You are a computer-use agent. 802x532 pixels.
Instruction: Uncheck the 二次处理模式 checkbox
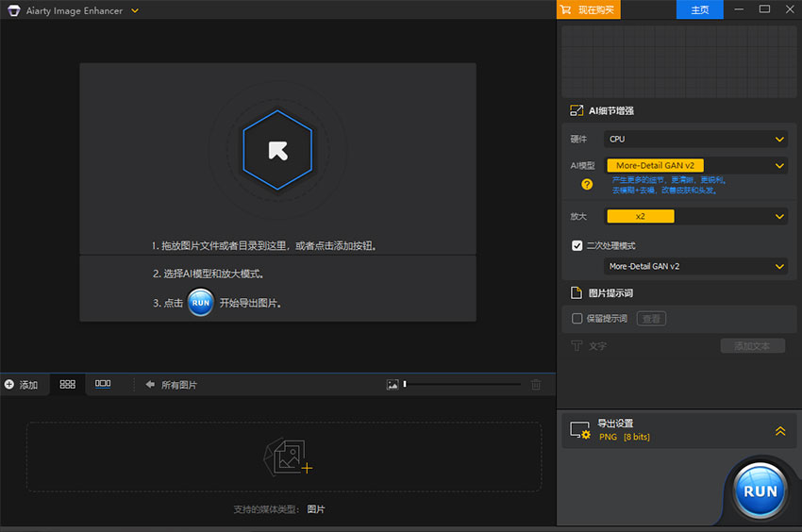[x=577, y=245]
